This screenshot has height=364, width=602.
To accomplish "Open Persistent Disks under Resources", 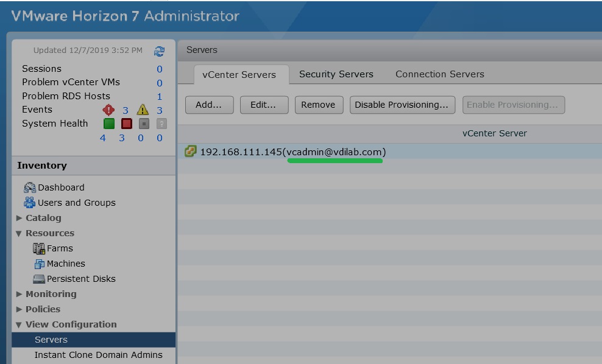I will [x=81, y=279].
